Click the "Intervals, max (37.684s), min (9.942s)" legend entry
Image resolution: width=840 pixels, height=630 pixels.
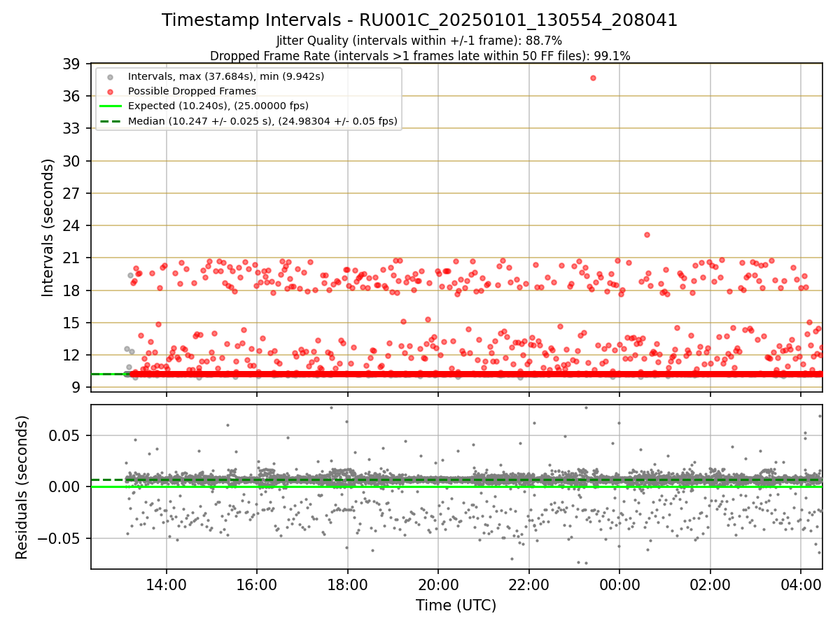point(226,76)
